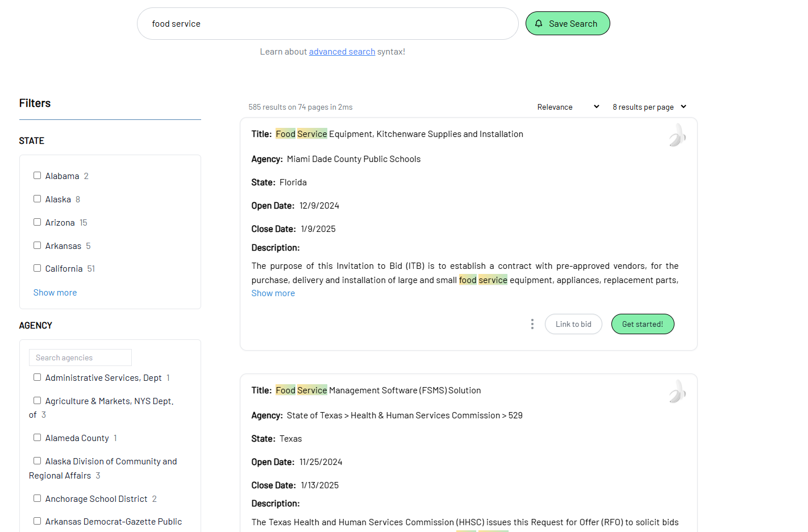Click the AGENCY section heading
Screen dimensions: 808x532
35,325
